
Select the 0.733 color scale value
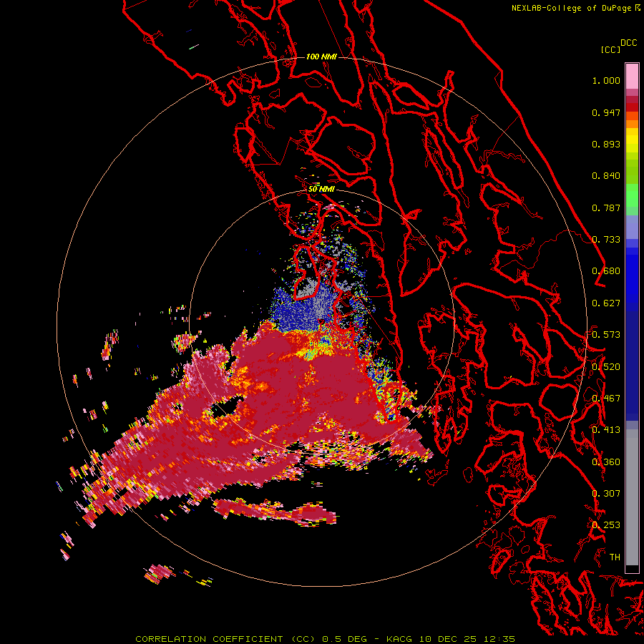pyautogui.click(x=606, y=240)
